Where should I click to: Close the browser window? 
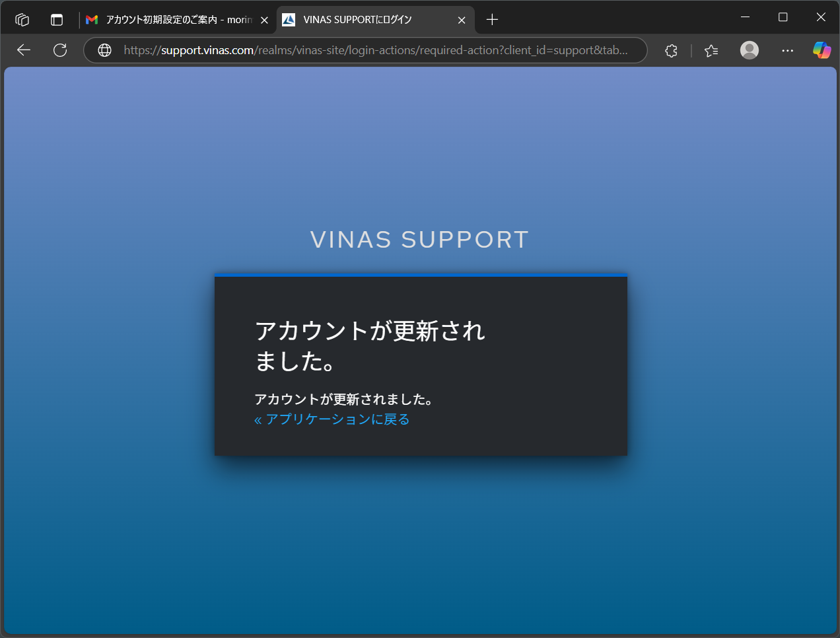coord(821,17)
